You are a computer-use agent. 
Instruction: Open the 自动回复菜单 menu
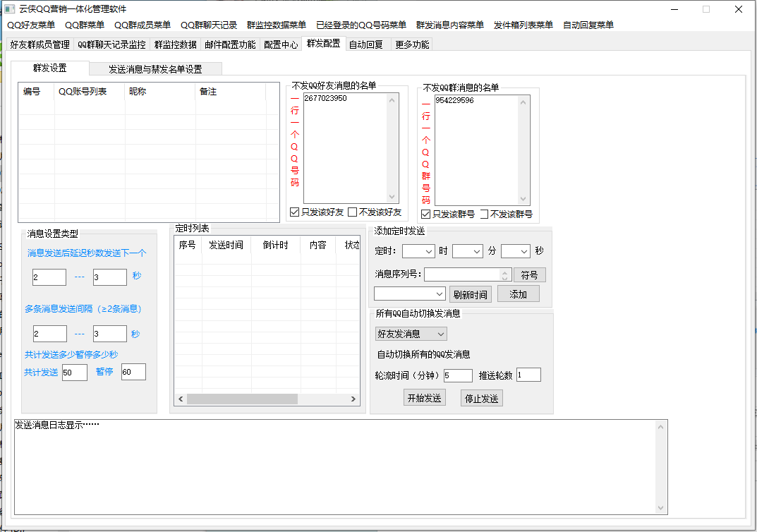(588, 25)
